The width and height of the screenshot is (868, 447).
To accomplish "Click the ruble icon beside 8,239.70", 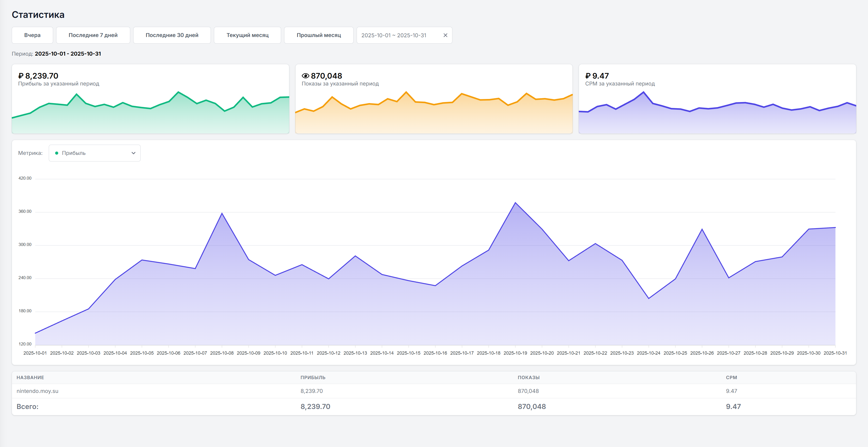I will point(21,76).
